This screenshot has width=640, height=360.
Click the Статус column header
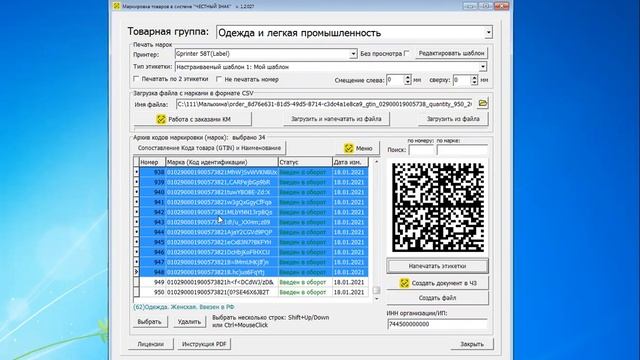click(x=305, y=162)
